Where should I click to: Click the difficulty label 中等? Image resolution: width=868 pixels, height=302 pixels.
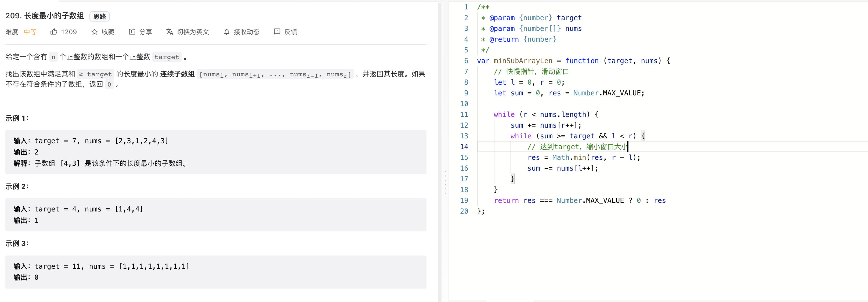(x=30, y=32)
